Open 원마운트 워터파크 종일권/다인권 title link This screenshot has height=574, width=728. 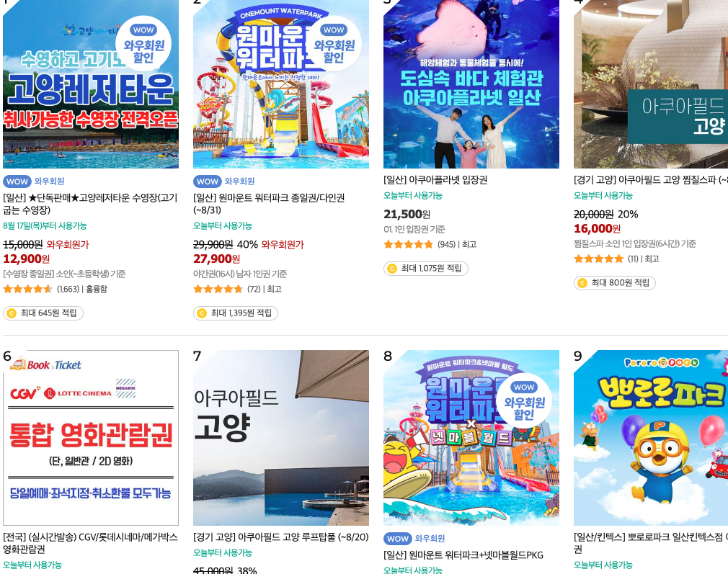[x=269, y=204]
